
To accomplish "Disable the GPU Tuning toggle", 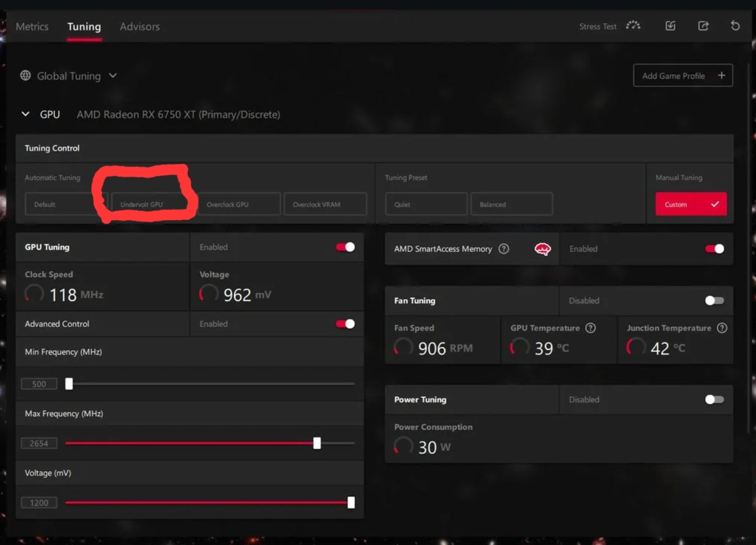I will (345, 247).
